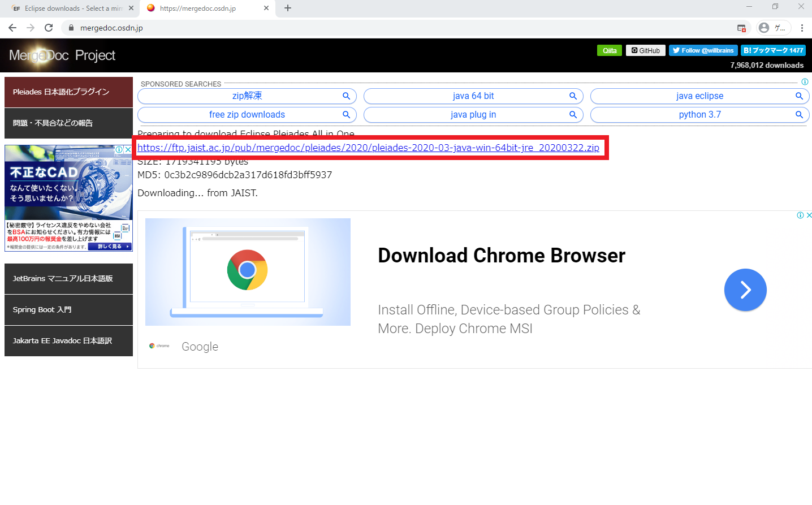
Task: Click magnifier icon in python 3.7 box
Action: pyautogui.click(x=799, y=115)
